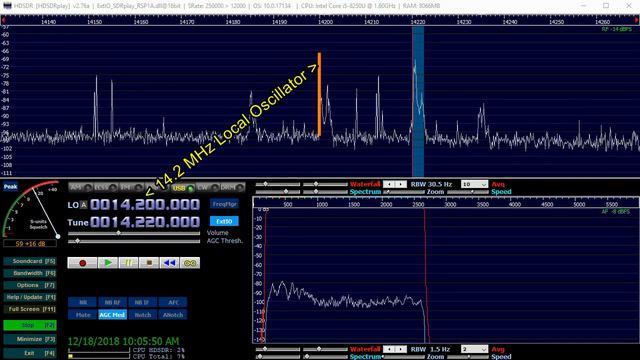This screenshot has width=640, height=360.
Task: Click the green play button
Action: (108, 263)
